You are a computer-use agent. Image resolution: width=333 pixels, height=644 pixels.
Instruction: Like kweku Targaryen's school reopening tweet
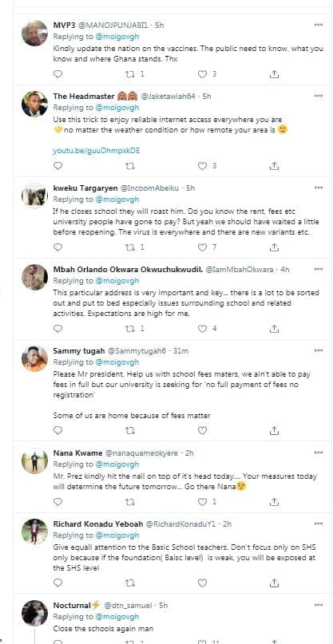pos(202,247)
